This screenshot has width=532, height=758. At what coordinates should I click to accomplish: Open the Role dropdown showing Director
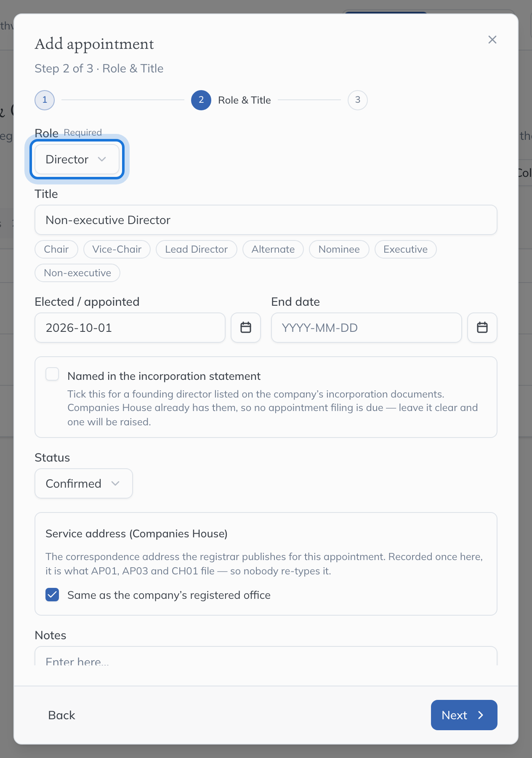point(77,159)
